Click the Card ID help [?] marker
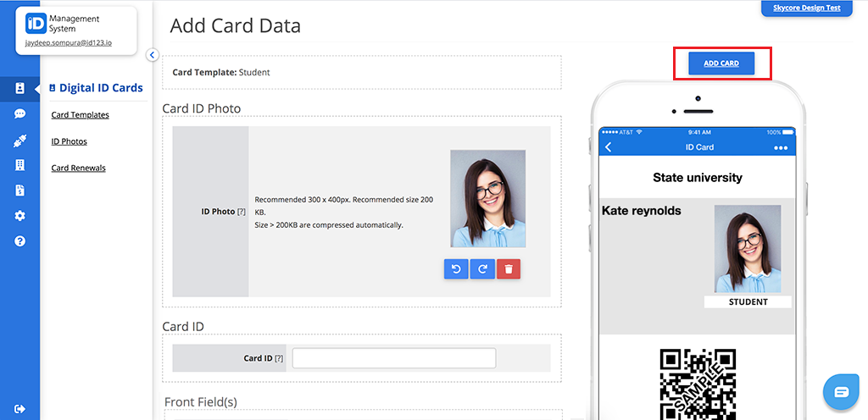The height and width of the screenshot is (420, 868). (x=279, y=358)
